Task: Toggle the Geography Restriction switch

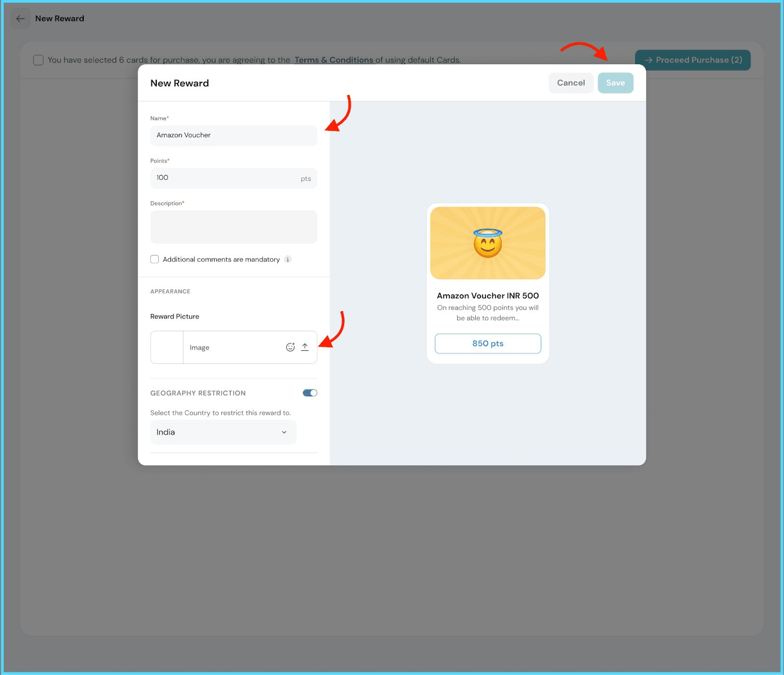Action: 310,393
